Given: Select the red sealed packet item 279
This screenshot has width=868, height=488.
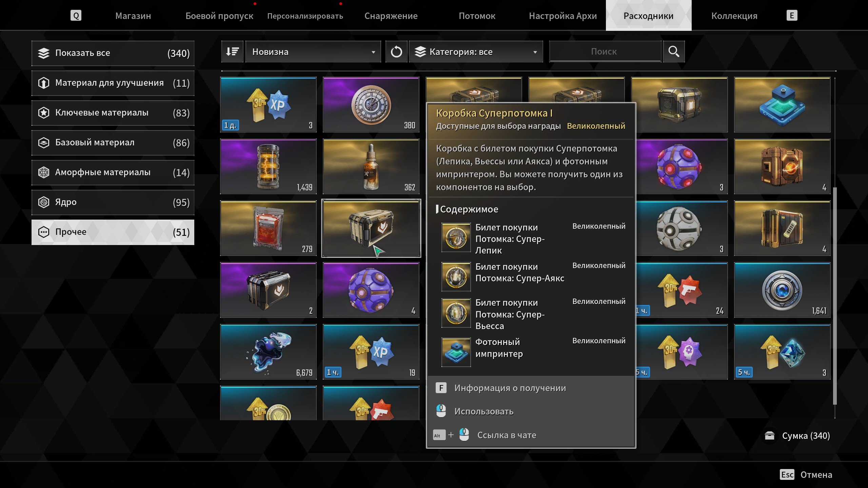Looking at the screenshot, I should 268,228.
